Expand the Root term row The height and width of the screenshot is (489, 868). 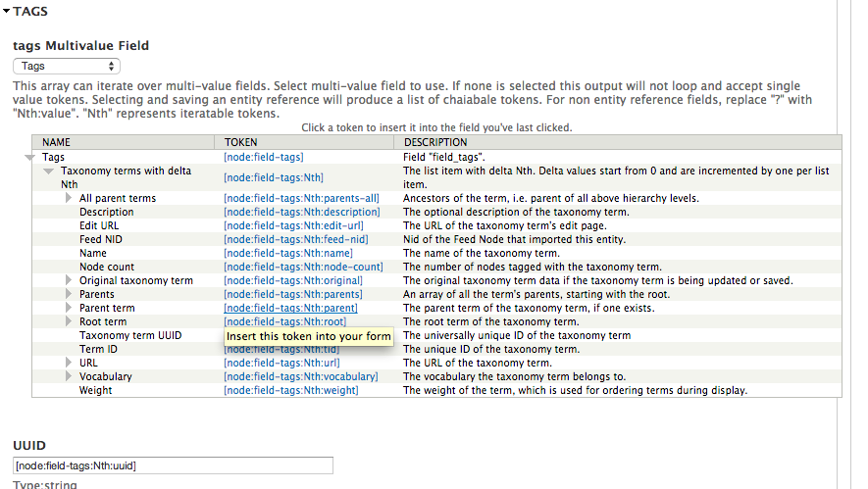69,322
